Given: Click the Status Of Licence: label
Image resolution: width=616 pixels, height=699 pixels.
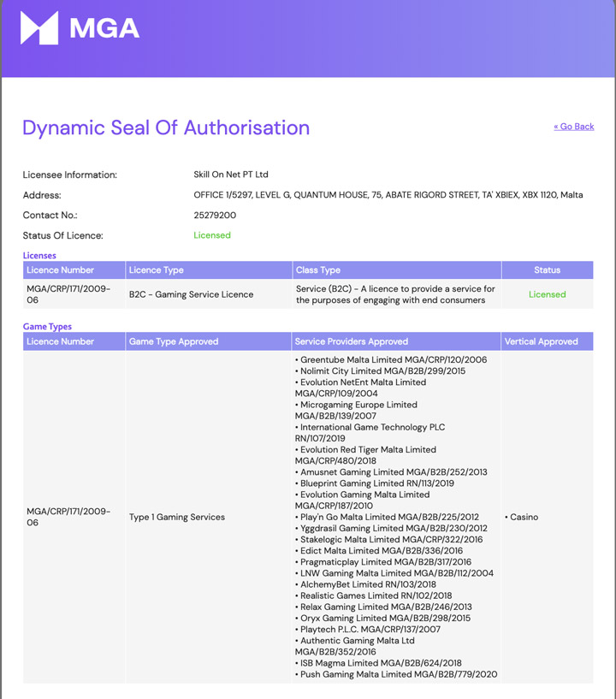Looking at the screenshot, I should pos(62,235).
